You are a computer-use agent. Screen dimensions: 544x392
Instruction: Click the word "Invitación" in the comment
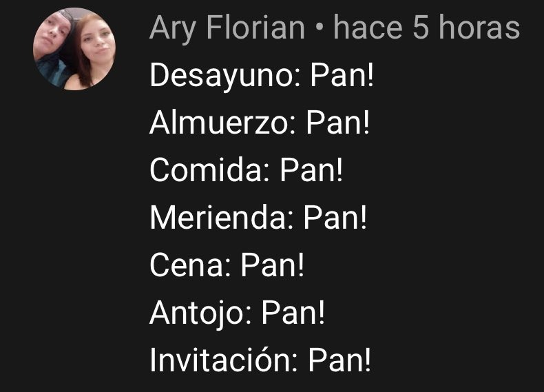coord(220,360)
